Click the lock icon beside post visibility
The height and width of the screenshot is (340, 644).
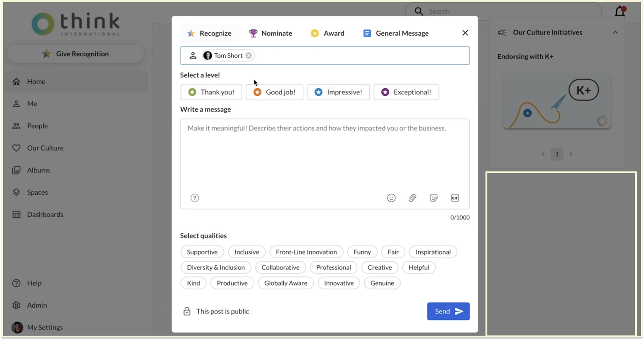tap(187, 311)
